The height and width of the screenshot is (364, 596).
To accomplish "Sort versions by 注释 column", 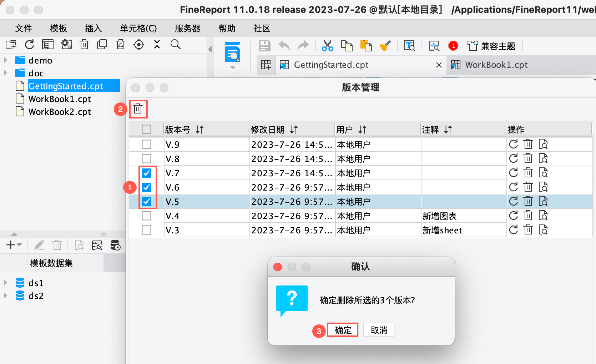I will pos(448,130).
